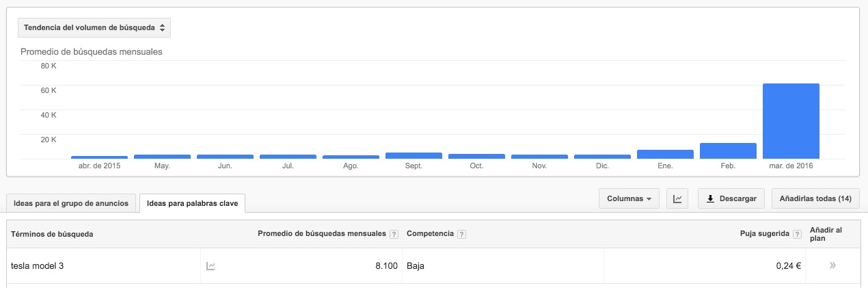
Task: Click the tesla model 3 keyword row
Action: tap(433, 266)
